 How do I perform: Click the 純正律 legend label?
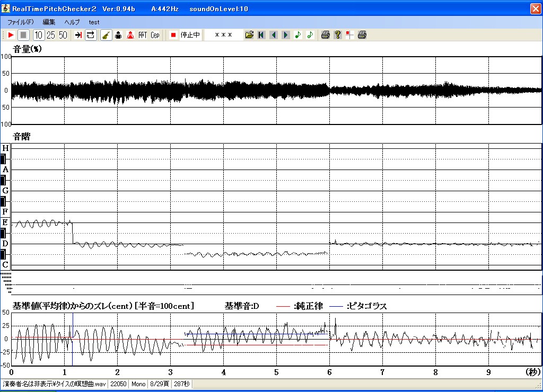309,306
